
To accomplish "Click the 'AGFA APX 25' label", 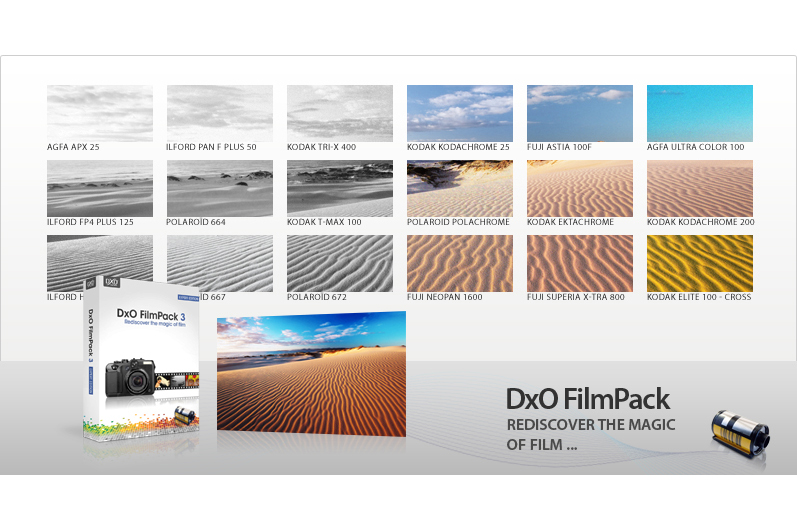I will coord(73,147).
